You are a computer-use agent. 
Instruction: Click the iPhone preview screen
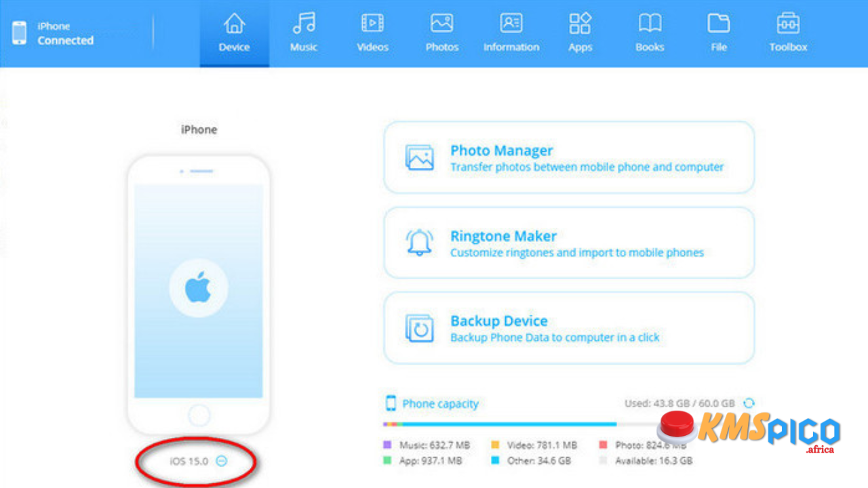click(199, 290)
